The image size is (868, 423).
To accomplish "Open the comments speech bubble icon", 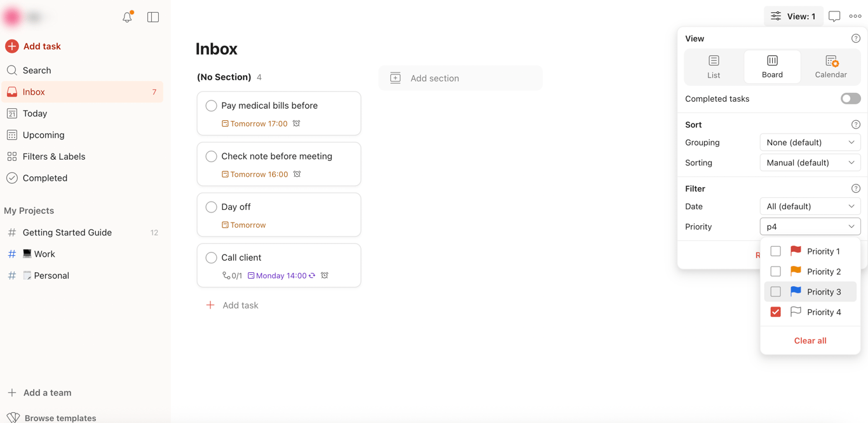I will (x=834, y=17).
